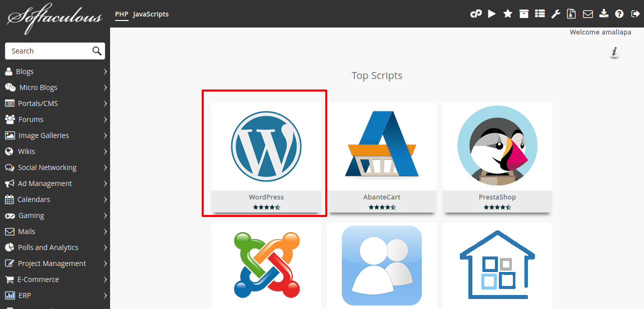Expand the E-Commerce category

55,279
